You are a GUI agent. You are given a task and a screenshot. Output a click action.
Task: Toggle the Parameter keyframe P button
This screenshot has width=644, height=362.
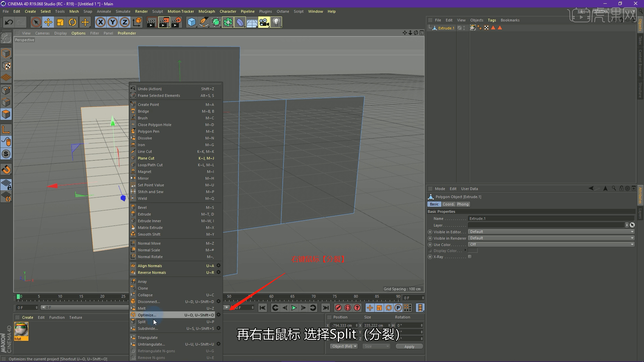[398, 308]
